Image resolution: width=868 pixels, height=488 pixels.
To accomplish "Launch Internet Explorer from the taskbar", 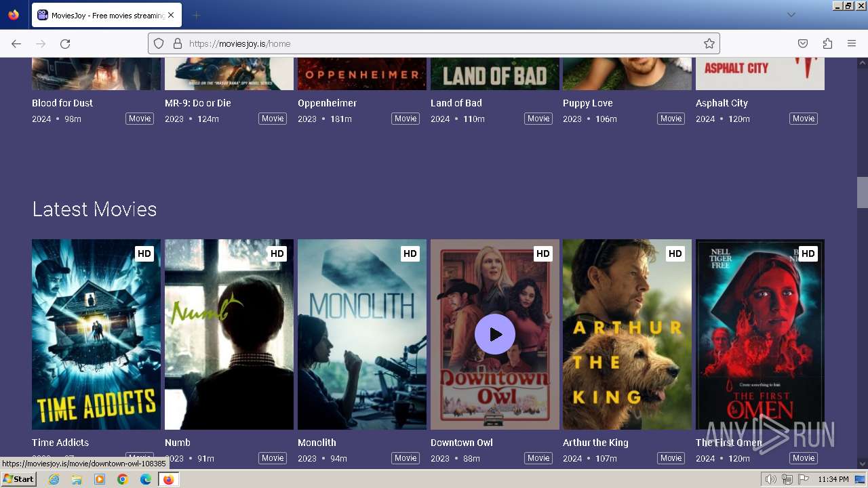I will (x=54, y=479).
